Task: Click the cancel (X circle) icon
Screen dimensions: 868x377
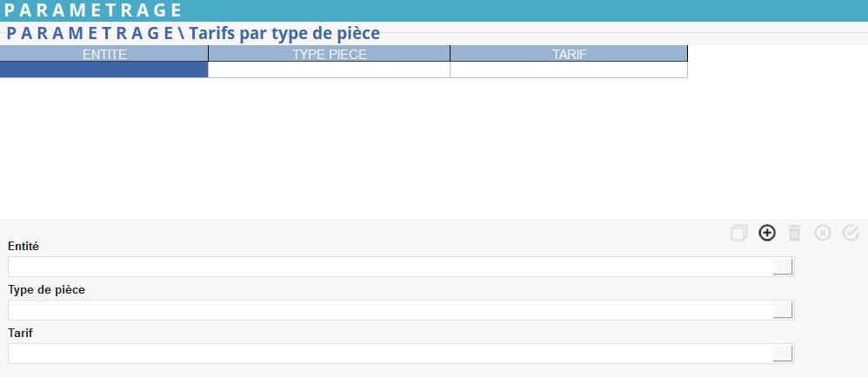Action: [x=823, y=233]
